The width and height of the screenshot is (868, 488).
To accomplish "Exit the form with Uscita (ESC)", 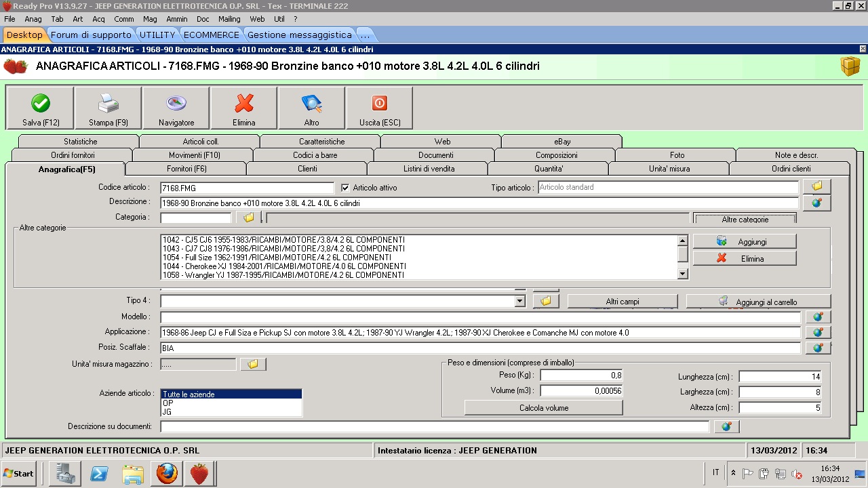I will (x=380, y=108).
